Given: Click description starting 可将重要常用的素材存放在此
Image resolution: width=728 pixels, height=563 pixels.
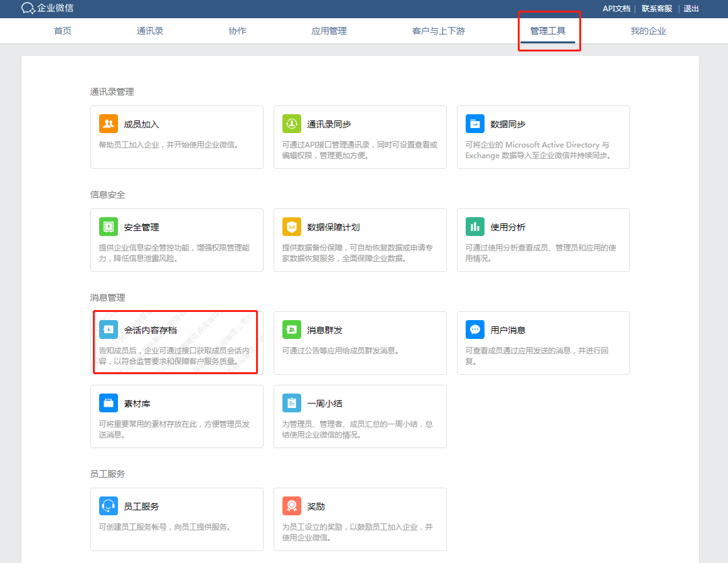Looking at the screenshot, I should (174, 429).
